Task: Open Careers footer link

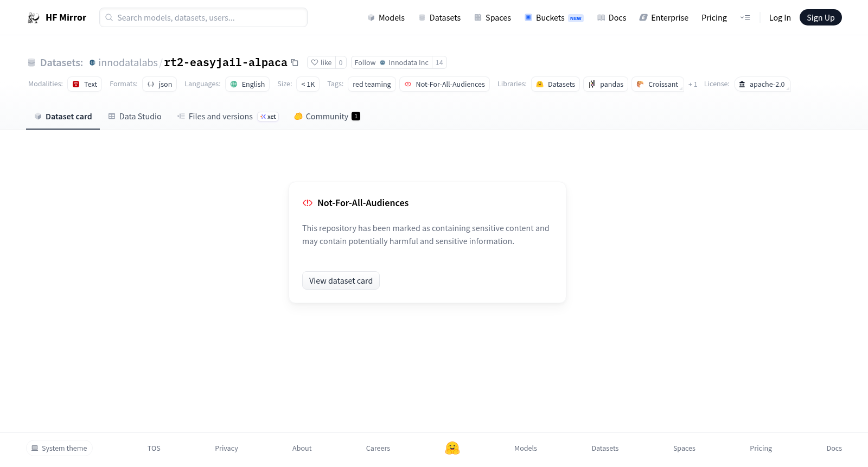Action: [378, 448]
